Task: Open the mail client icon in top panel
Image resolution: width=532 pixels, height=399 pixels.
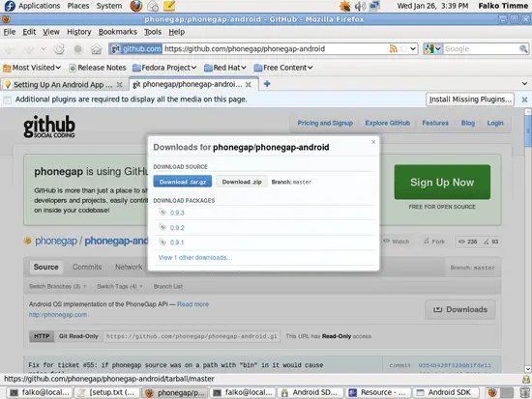Action: pyautogui.click(x=153, y=6)
